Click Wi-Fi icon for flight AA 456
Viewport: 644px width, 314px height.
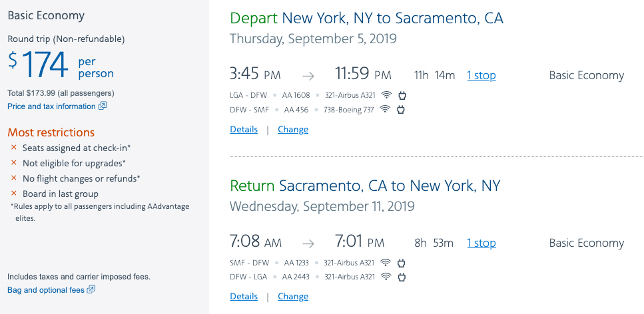pos(385,109)
